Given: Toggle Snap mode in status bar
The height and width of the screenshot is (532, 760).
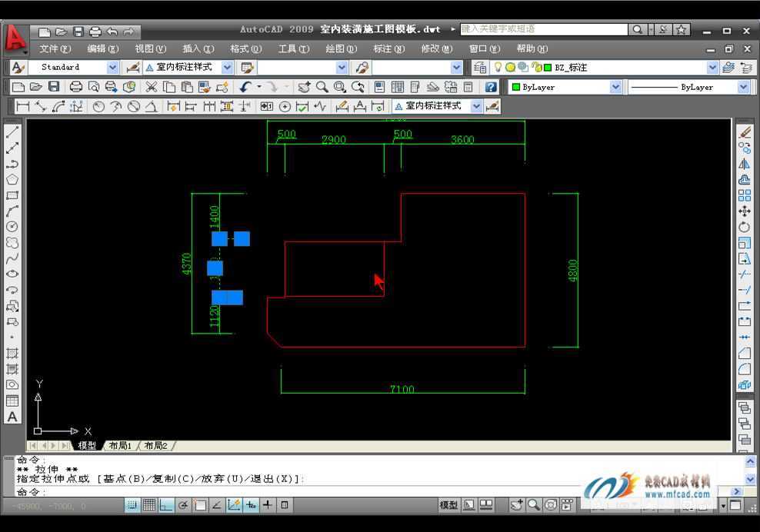Looking at the screenshot, I should coord(132,505).
